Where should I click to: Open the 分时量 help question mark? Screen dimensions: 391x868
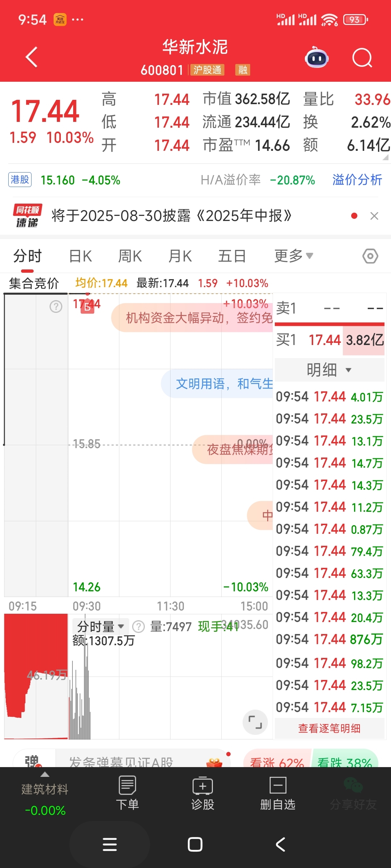click(x=139, y=626)
